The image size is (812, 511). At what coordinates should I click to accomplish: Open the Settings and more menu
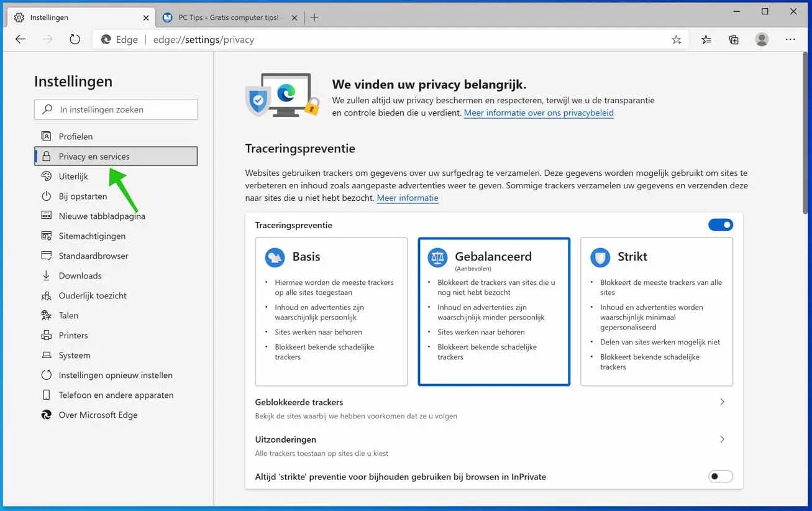(790, 39)
